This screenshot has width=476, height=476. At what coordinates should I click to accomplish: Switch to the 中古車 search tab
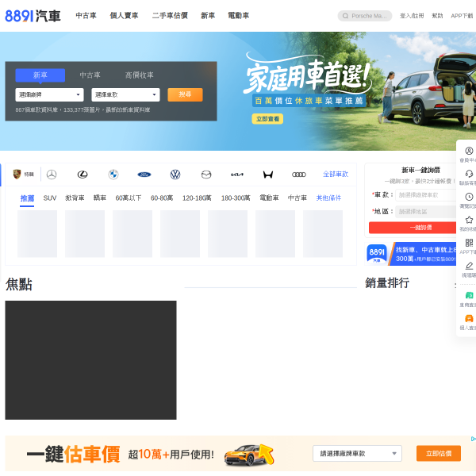90,75
